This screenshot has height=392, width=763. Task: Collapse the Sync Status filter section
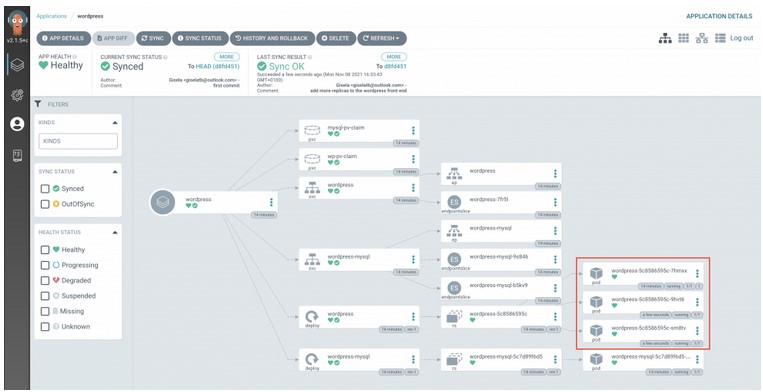coord(115,172)
